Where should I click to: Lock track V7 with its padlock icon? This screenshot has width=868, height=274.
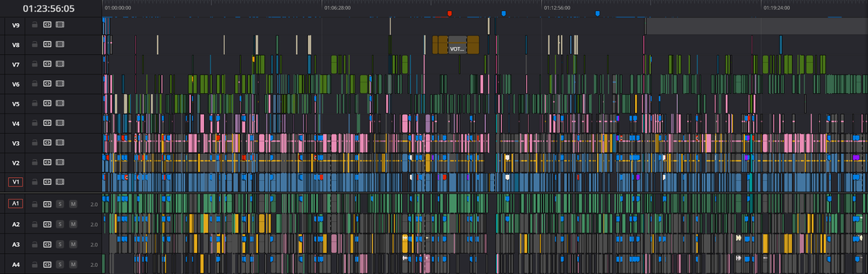[x=34, y=64]
